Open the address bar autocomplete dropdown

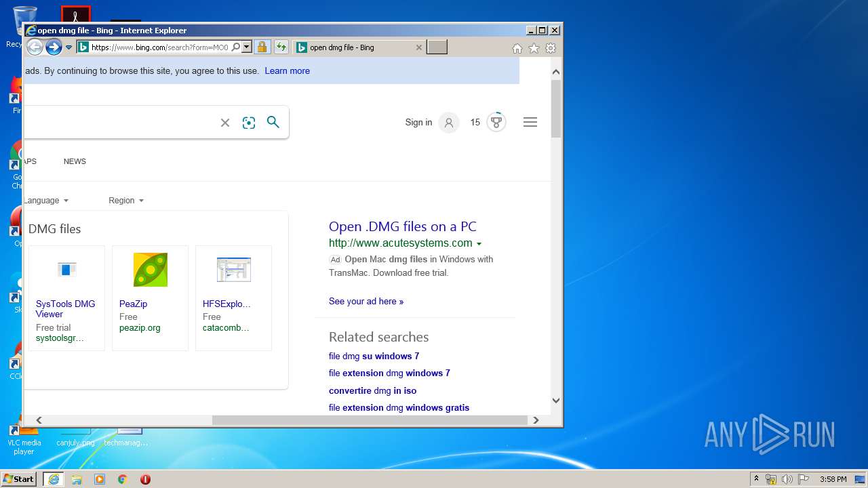(x=247, y=47)
